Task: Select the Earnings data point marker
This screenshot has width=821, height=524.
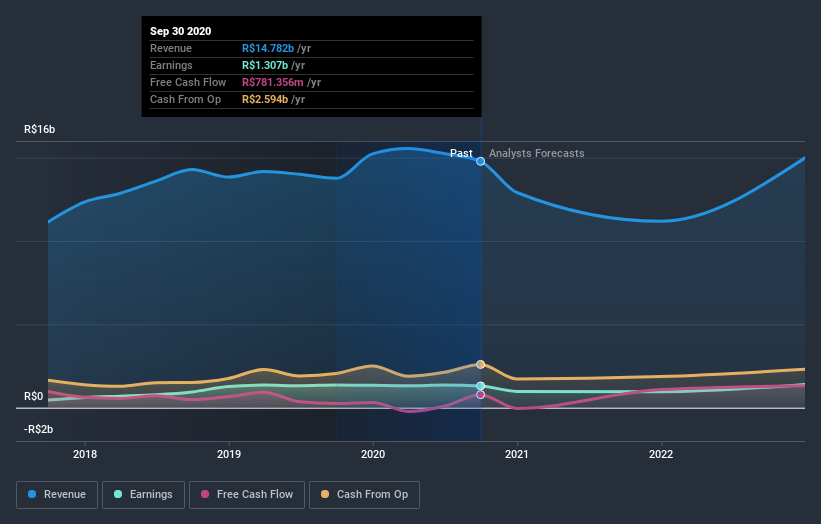Action: point(480,386)
